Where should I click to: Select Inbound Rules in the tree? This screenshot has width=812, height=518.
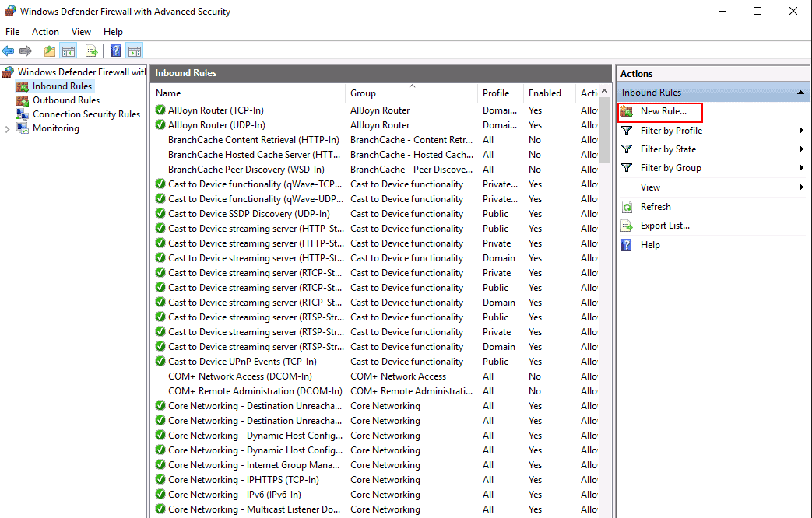click(62, 86)
